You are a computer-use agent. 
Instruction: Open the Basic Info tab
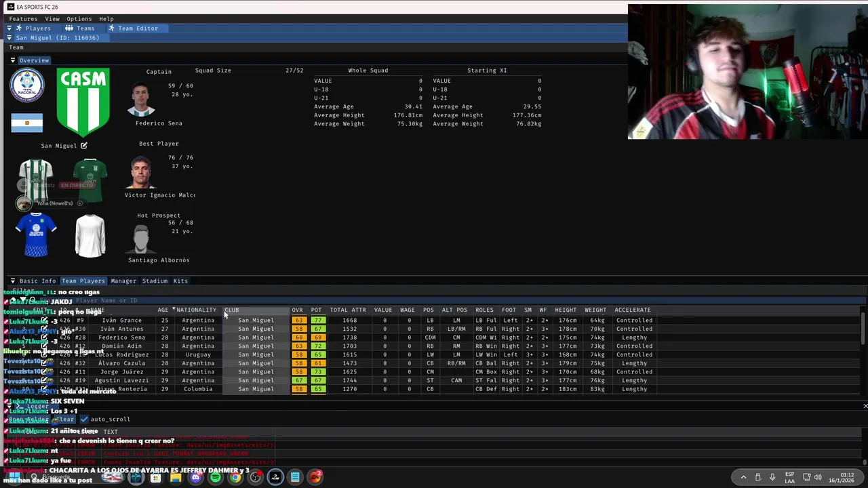click(x=38, y=281)
